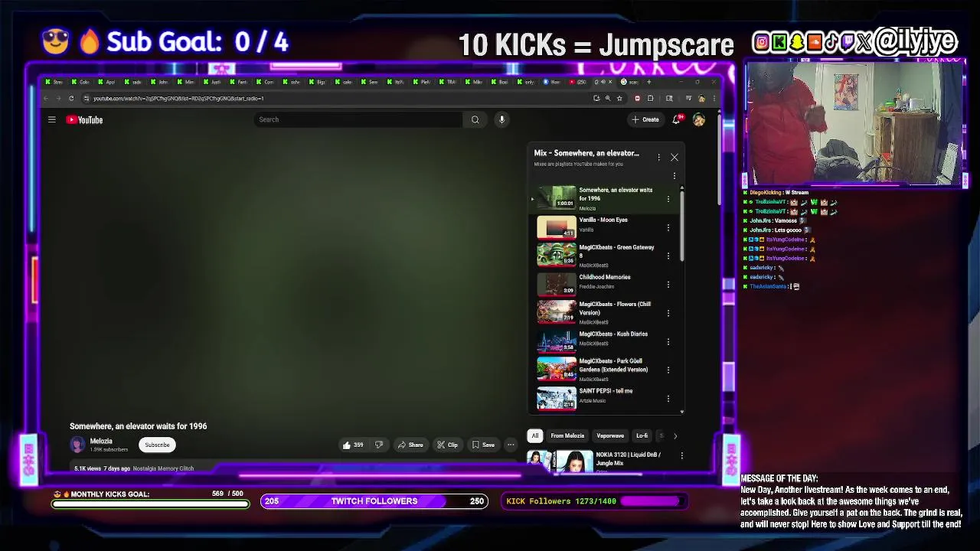Open Park Güell Gardens (Extended Version) video
Viewport: 980px width, 551px height.
pos(613,365)
